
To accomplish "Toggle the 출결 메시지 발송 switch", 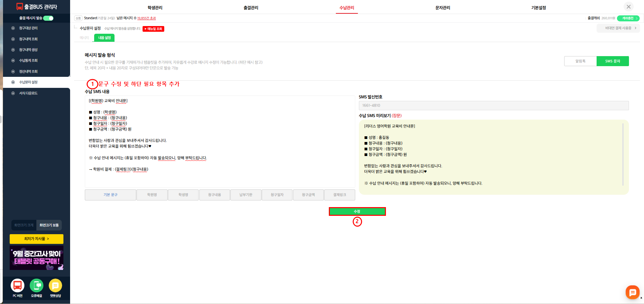I will point(48,18).
